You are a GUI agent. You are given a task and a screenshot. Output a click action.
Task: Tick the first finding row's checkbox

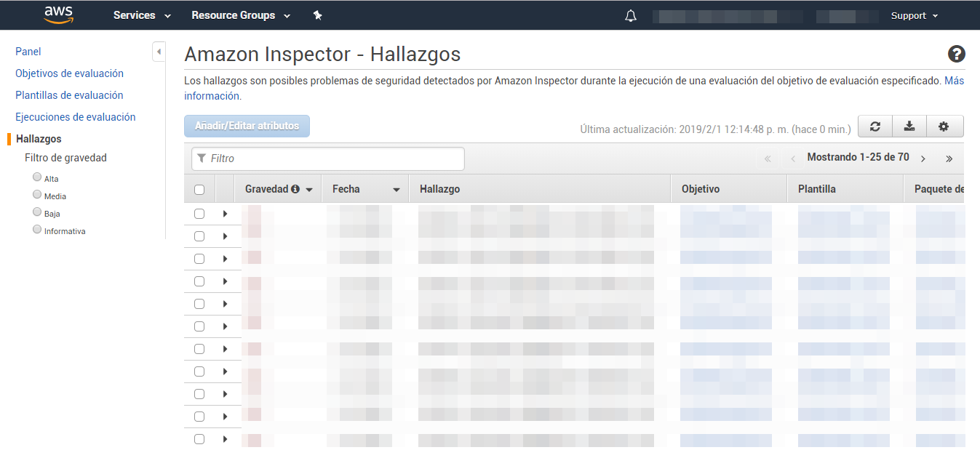pos(199,214)
